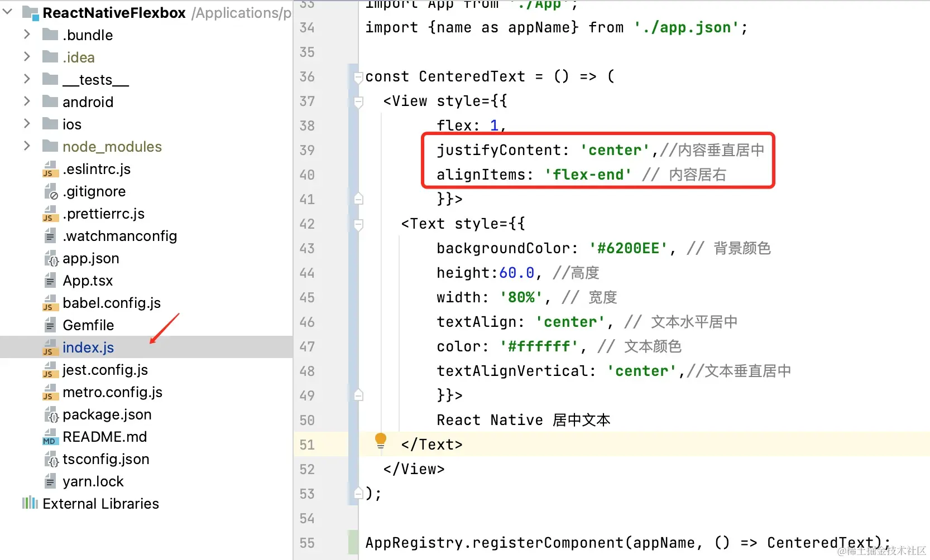The height and width of the screenshot is (560, 930).
Task: Click line number 39 in gutter
Action: coord(307,150)
